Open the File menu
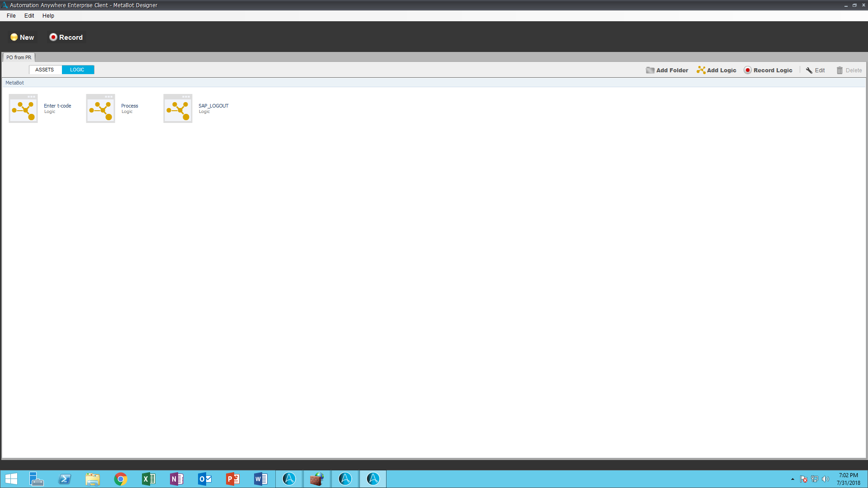 click(11, 16)
